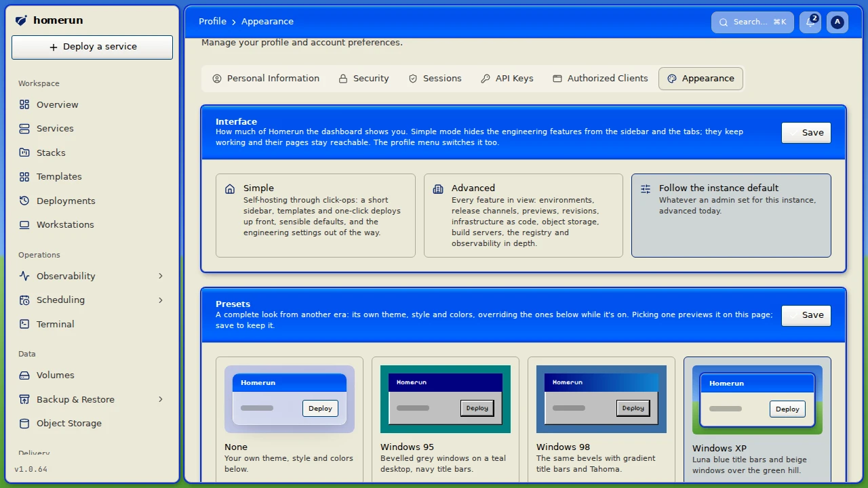Click the Templates sidebar icon

(24, 176)
